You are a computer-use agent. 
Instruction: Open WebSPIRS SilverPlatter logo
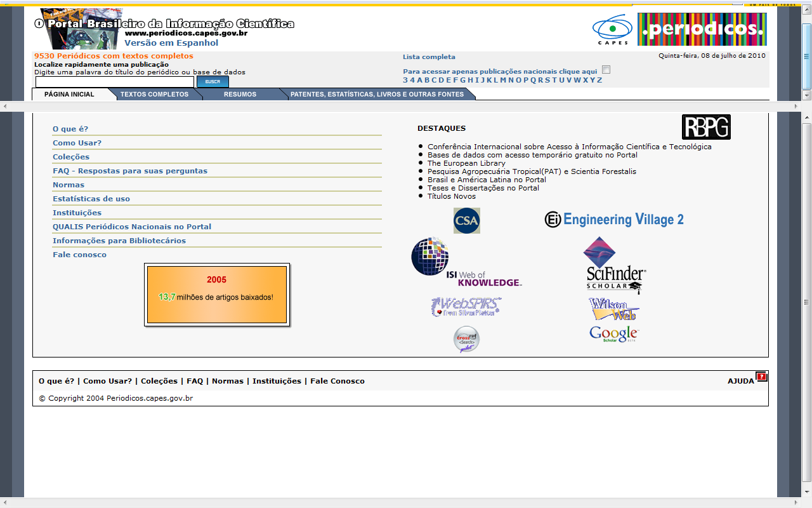point(466,307)
